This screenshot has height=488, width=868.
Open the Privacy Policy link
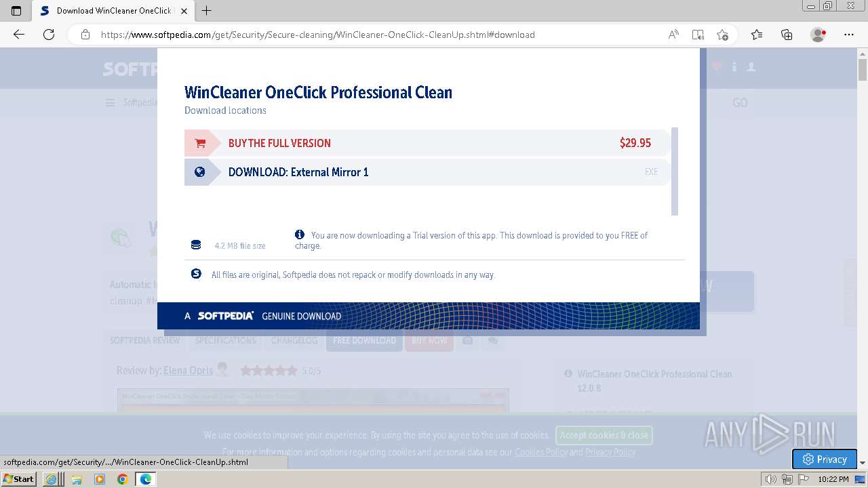pyautogui.click(x=610, y=452)
